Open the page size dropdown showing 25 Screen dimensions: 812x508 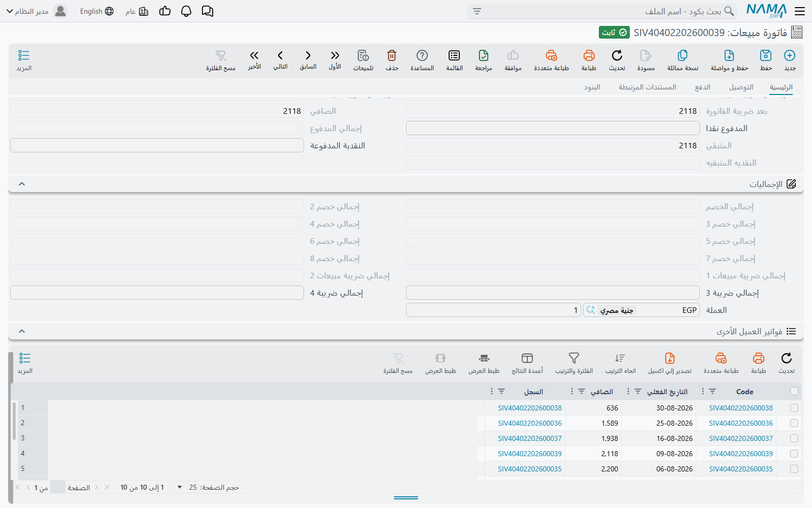click(x=186, y=487)
